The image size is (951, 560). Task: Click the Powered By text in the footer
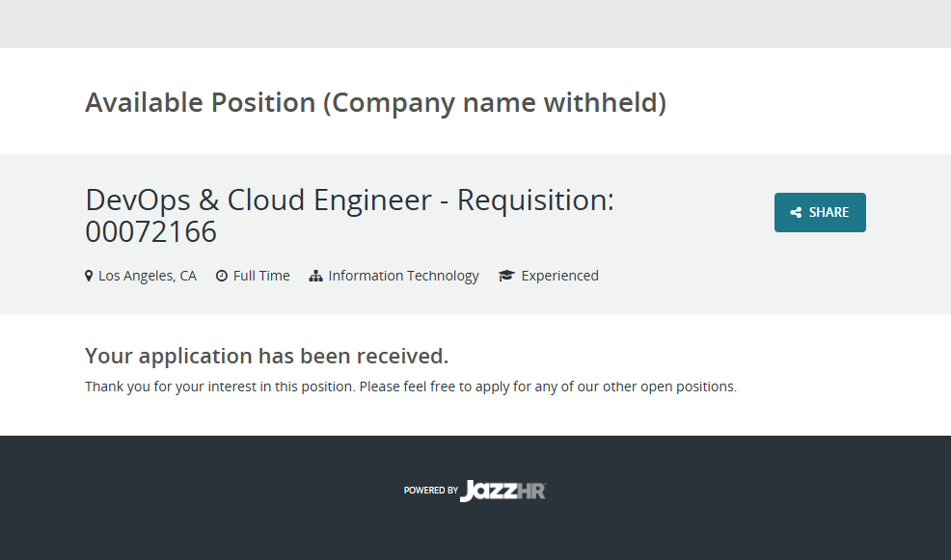tap(430, 491)
